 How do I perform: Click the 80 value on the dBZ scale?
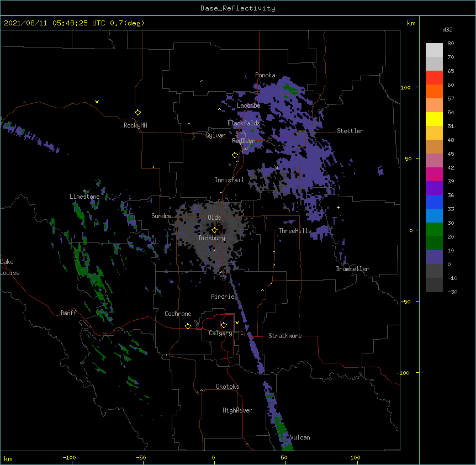coord(451,44)
